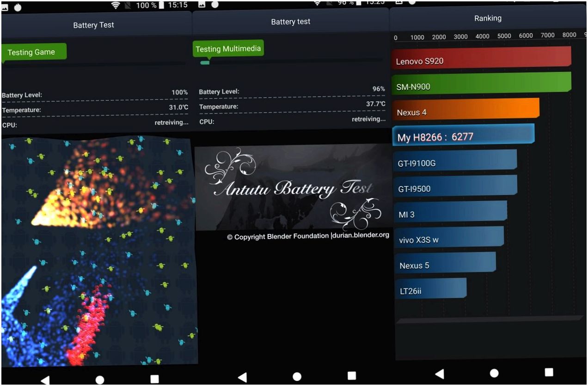
Task: Click the CPU row in Testing Game screen
Action: click(x=95, y=124)
